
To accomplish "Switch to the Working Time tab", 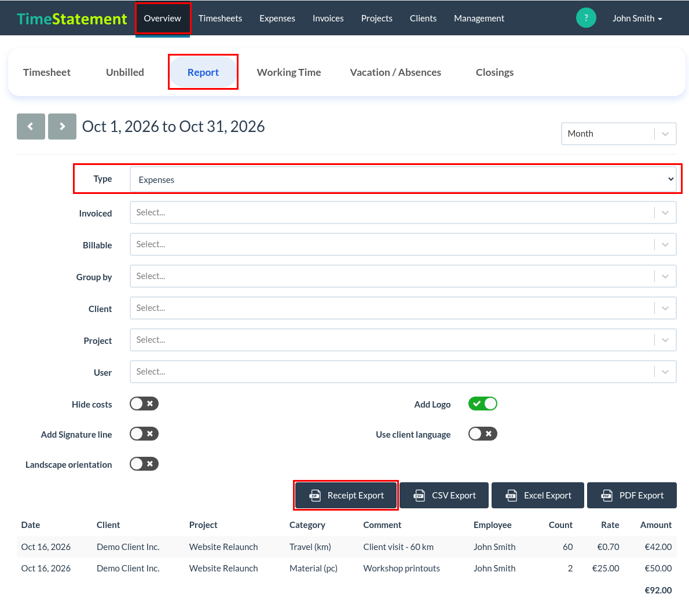I will coord(289,72).
